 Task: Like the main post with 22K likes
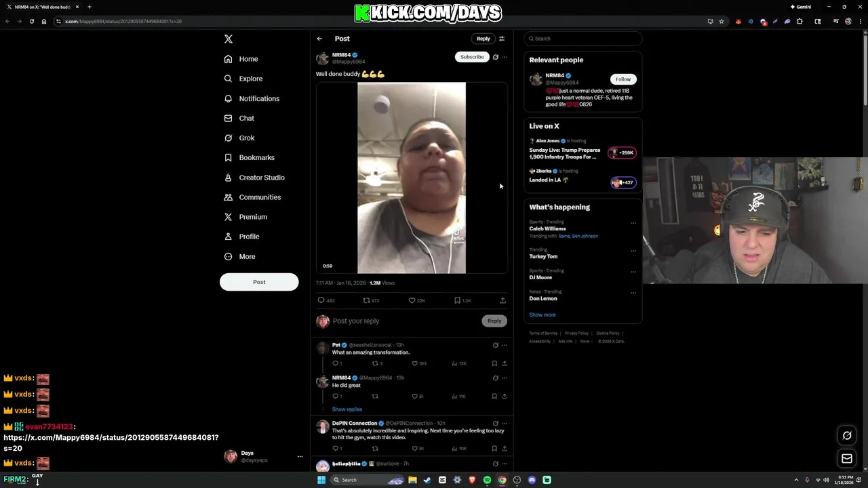(x=412, y=300)
